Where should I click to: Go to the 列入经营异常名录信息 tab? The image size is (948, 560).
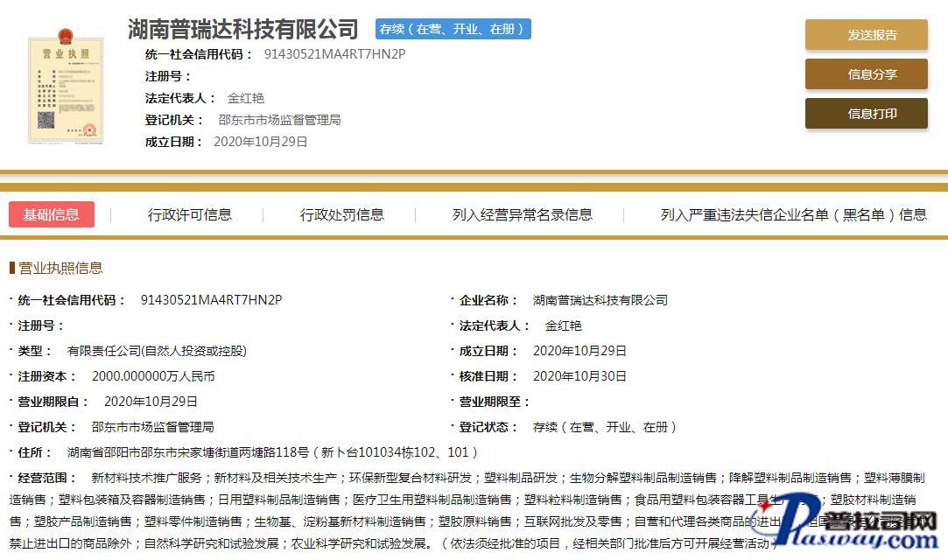(x=522, y=214)
